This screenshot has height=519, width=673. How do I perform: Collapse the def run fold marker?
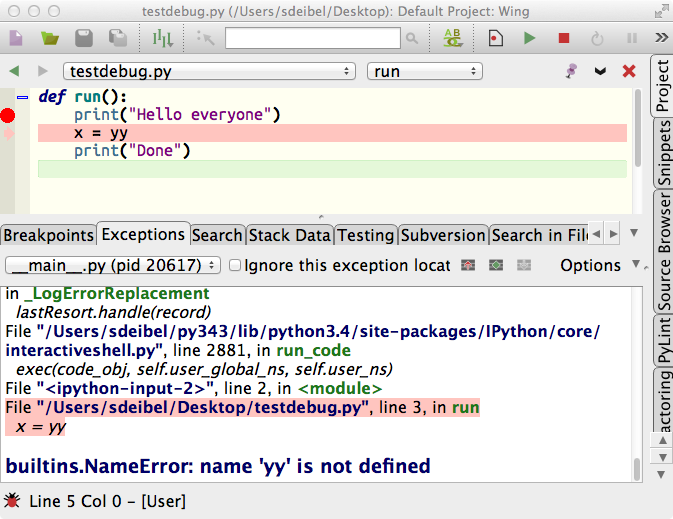tap(22, 97)
